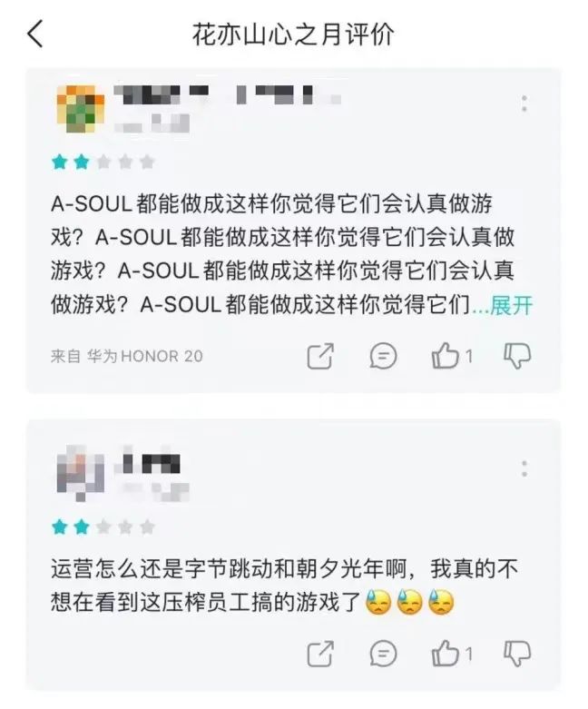Screen dimensions: 588x709
Task: Open second reviewer's pixelated avatar
Action: [81, 473]
